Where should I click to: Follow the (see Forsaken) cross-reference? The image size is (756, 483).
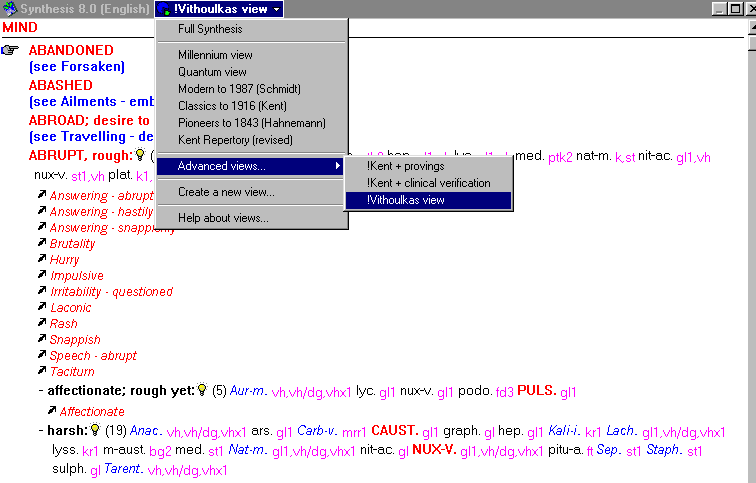(77, 67)
